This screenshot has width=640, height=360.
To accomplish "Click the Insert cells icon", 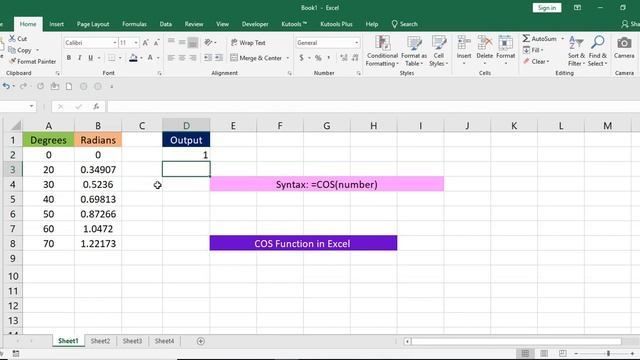I will coord(464,42).
